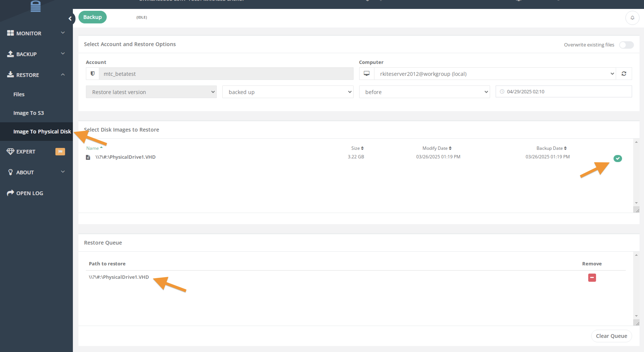Click the Restore download icon in sidebar
Viewport: 644px width, 352px height.
click(10, 75)
